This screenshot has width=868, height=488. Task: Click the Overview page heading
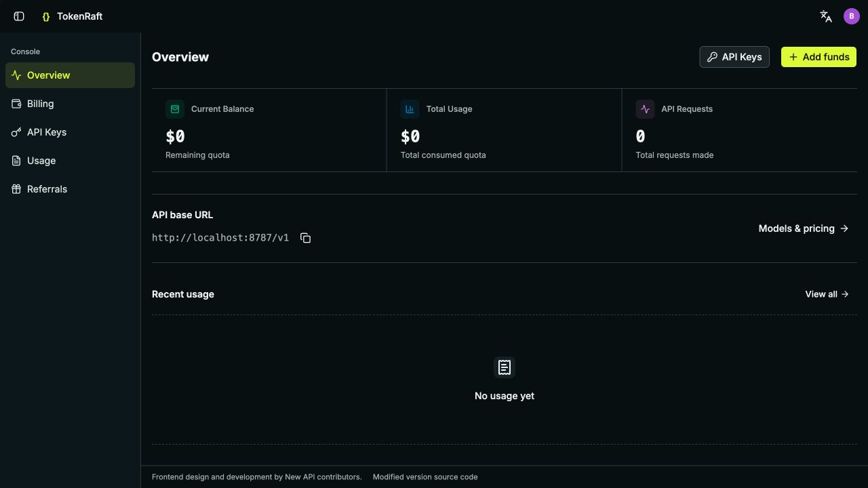180,57
